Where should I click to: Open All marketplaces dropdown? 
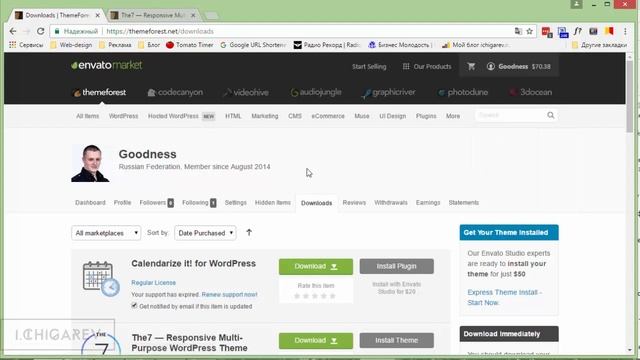tap(106, 233)
